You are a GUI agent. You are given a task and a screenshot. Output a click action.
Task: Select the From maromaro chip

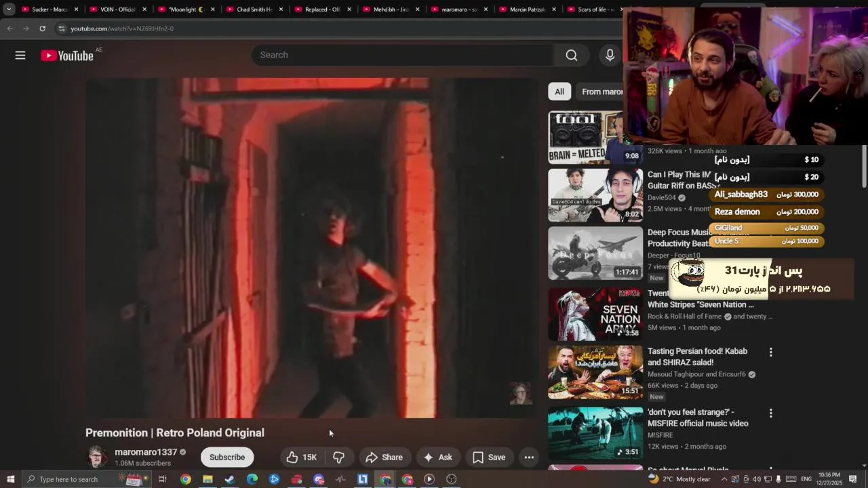601,91
